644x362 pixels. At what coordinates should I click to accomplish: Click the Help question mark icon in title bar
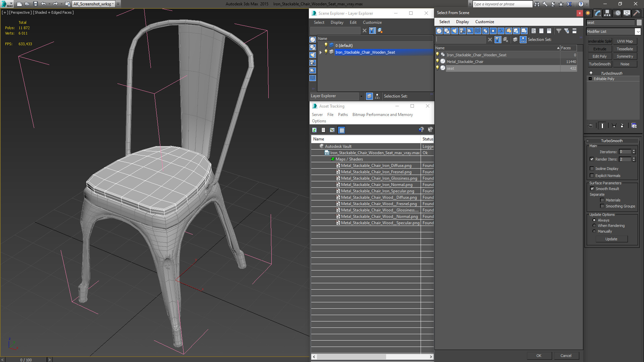point(581,4)
